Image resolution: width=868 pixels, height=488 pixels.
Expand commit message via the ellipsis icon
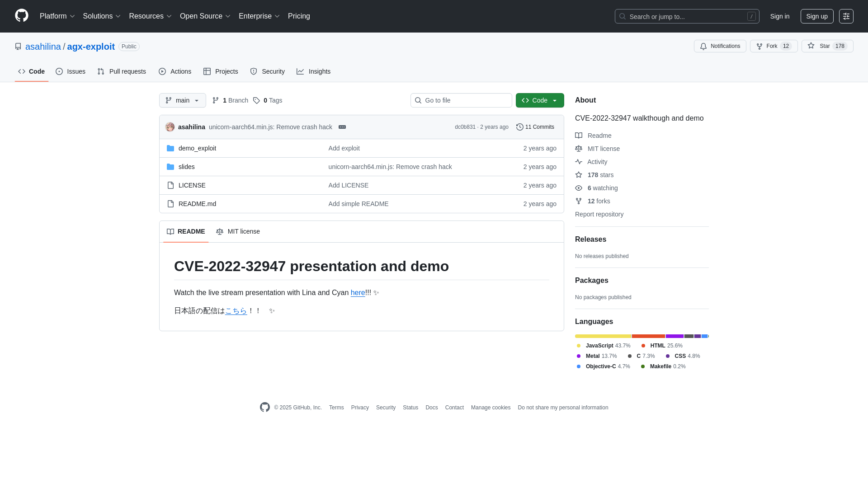coord(342,127)
